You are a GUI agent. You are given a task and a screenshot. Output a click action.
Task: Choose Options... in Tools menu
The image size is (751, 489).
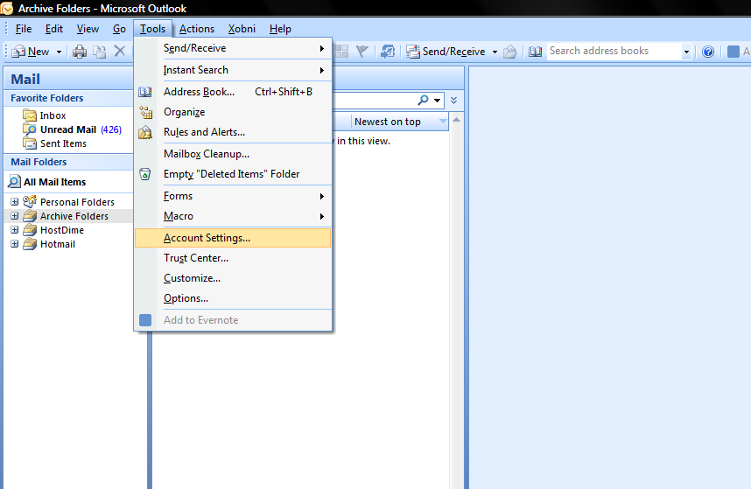[x=233, y=298]
